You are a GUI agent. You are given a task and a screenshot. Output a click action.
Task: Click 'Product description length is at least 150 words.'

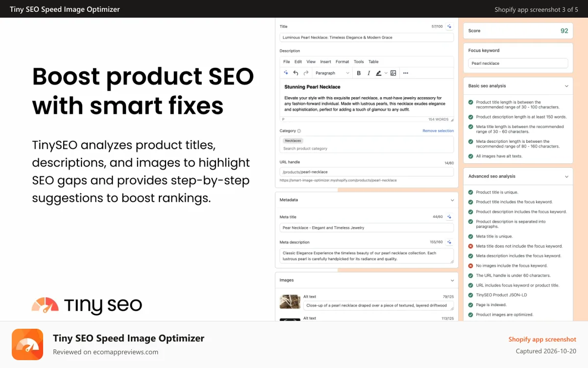tap(521, 117)
